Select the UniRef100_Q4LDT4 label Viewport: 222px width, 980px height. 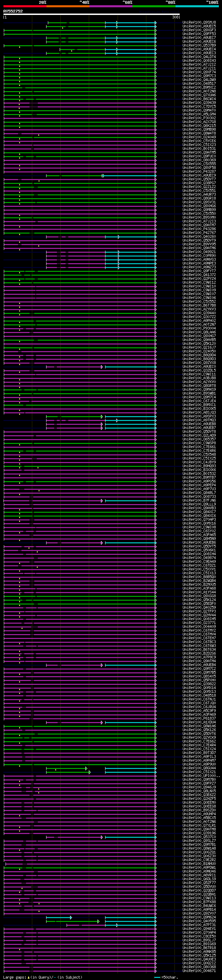pyautogui.click(x=199, y=57)
